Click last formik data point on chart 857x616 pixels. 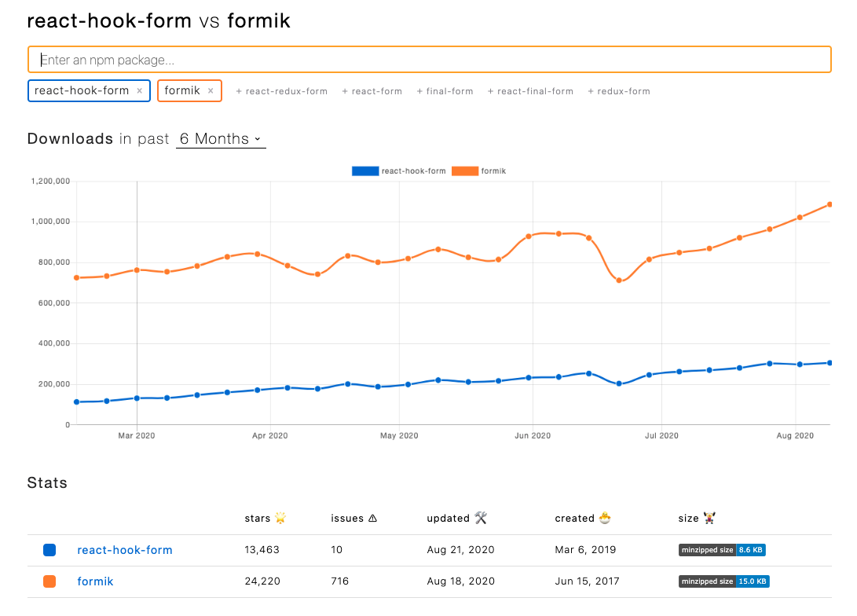click(830, 205)
